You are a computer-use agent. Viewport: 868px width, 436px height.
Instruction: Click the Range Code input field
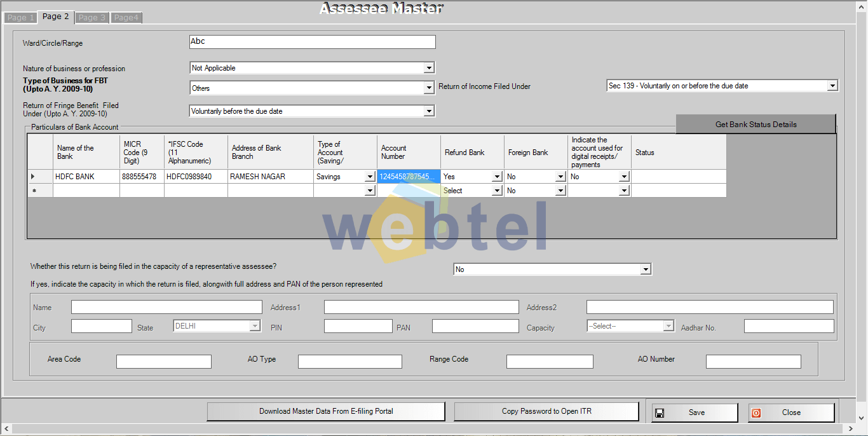click(x=550, y=362)
